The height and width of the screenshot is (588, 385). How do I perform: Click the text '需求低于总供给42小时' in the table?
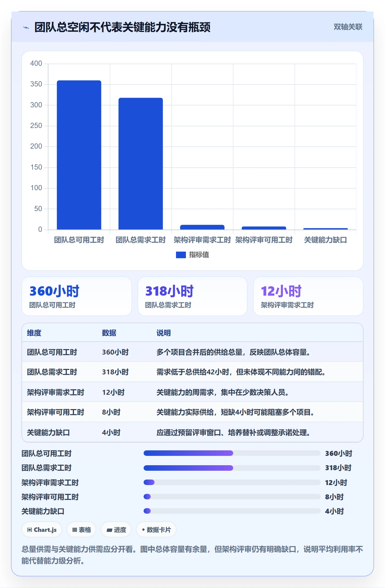coord(193,372)
